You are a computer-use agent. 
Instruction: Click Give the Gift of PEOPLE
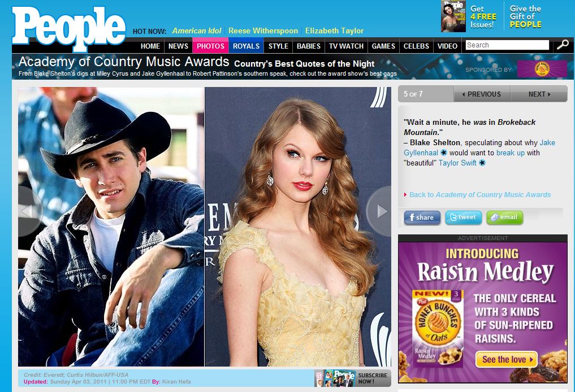click(x=525, y=17)
